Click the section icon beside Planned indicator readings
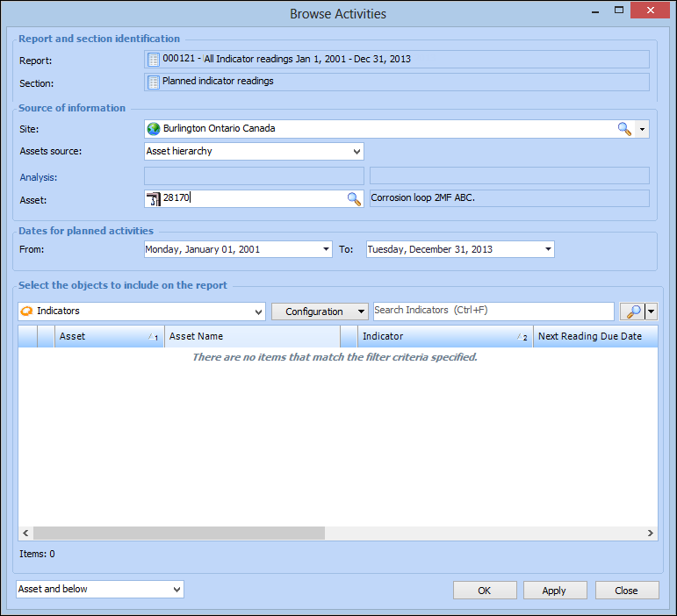The width and height of the screenshot is (677, 616). 154,82
